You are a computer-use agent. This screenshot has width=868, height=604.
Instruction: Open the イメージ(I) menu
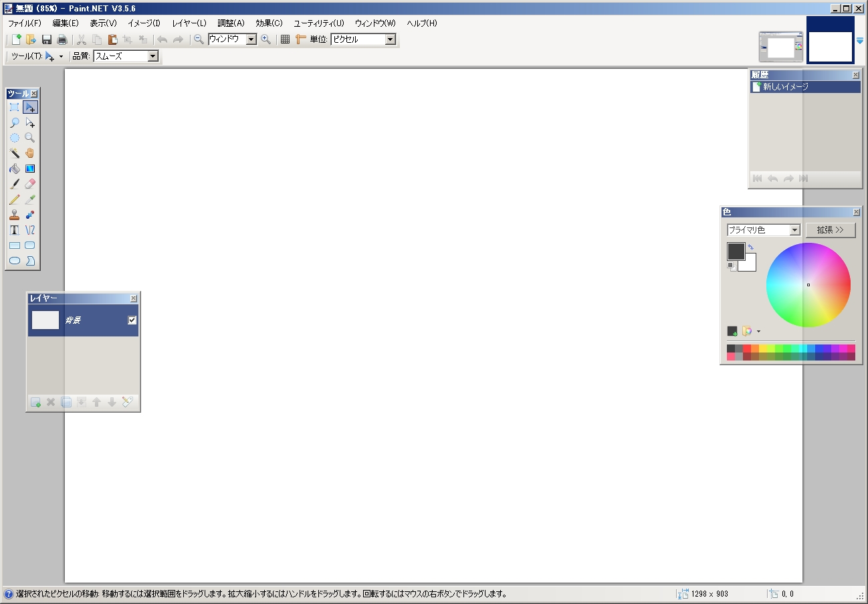[144, 23]
